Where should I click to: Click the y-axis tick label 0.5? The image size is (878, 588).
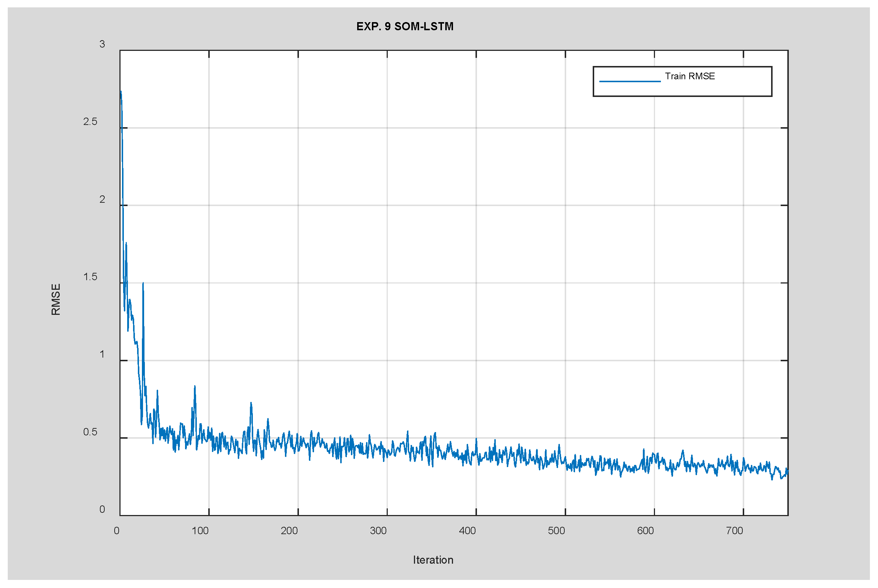(90, 432)
